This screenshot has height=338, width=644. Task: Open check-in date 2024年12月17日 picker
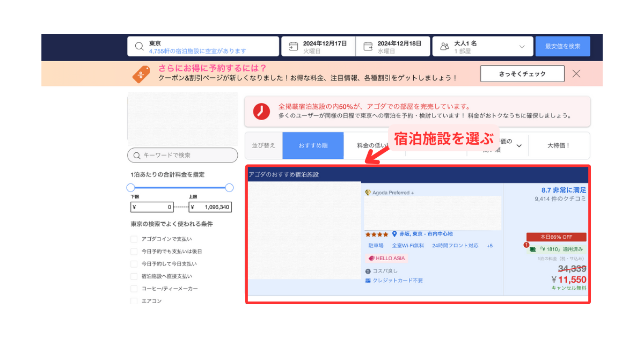pyautogui.click(x=318, y=47)
